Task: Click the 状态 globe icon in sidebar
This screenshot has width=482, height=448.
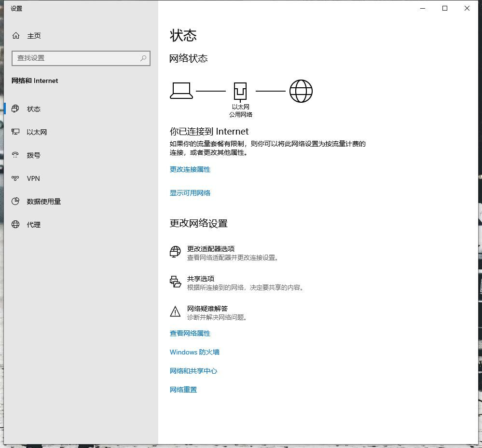Action: click(15, 109)
